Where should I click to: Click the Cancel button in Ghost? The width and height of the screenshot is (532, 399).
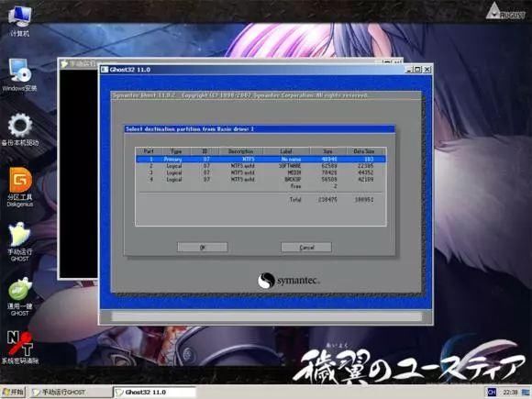coord(306,248)
